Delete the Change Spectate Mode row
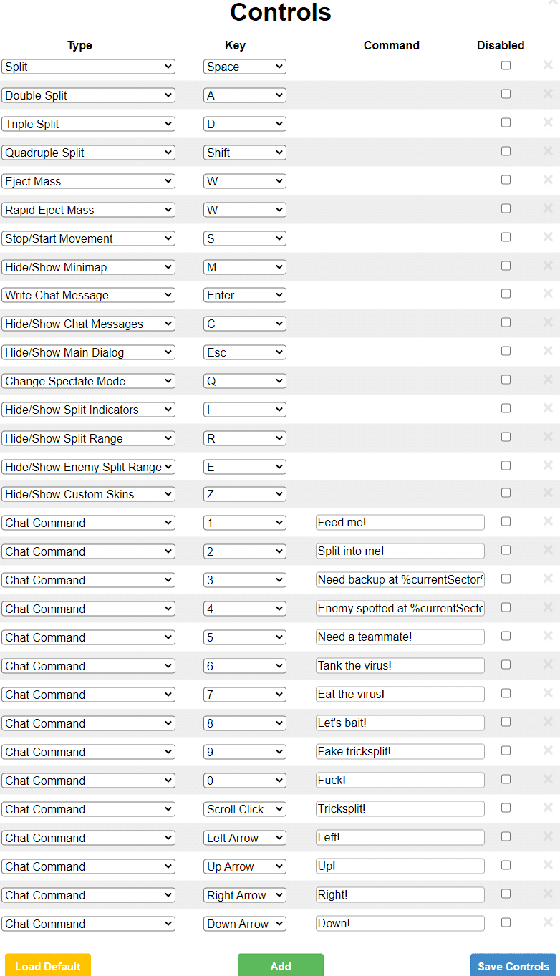 pos(548,380)
